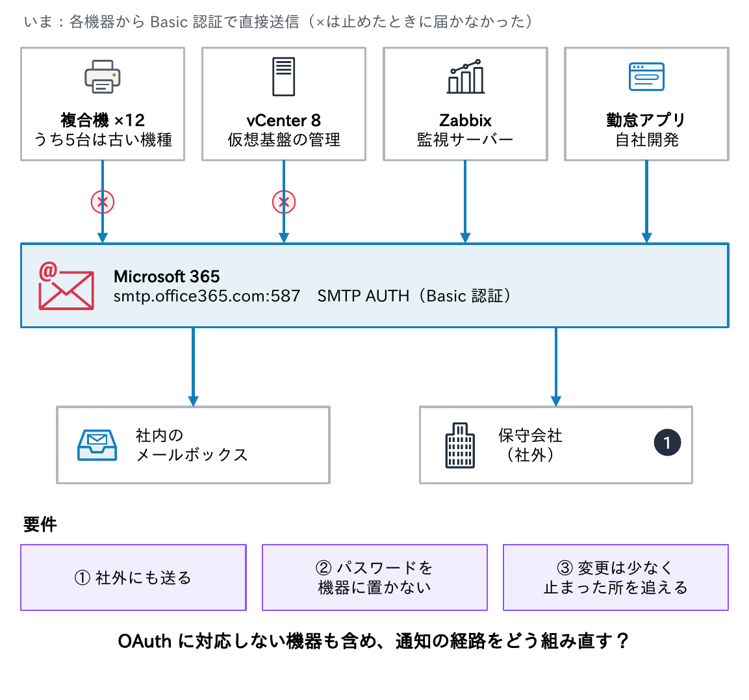Select the 複合機 ×12 label
Viewport: 749px width, 700px height.
[x=102, y=120]
